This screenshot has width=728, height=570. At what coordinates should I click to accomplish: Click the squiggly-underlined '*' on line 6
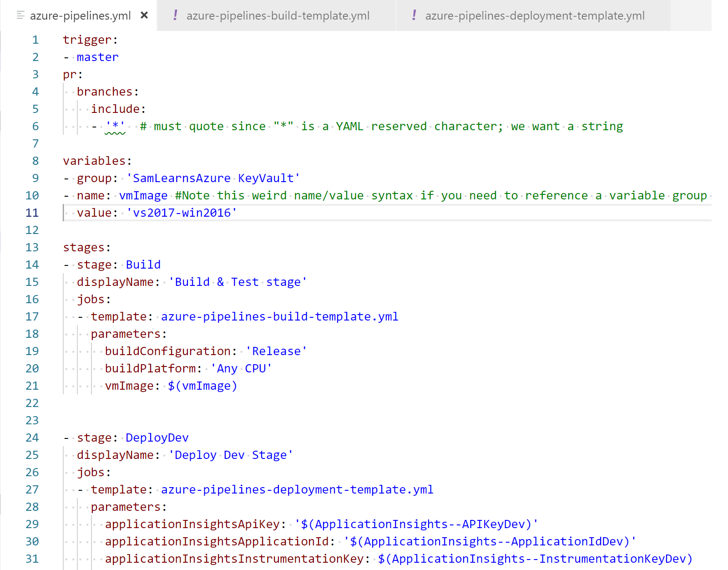click(115, 127)
